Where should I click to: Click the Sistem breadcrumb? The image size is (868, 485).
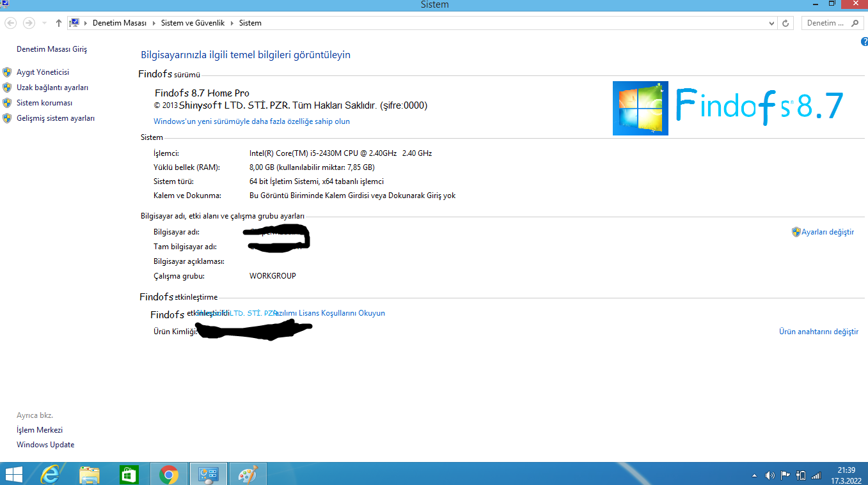coord(250,23)
